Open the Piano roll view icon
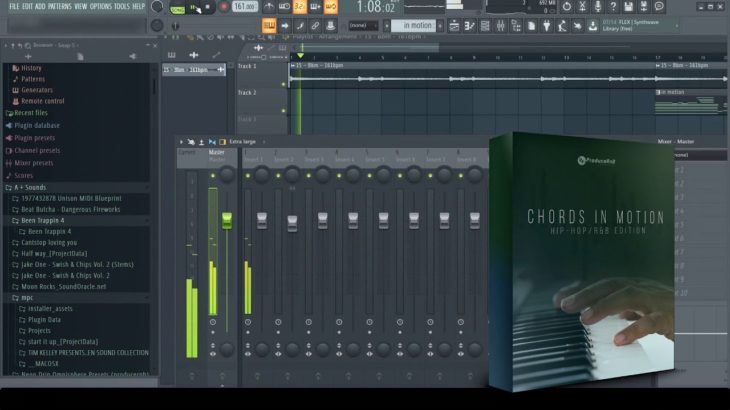730x410 pixels. coord(469,26)
